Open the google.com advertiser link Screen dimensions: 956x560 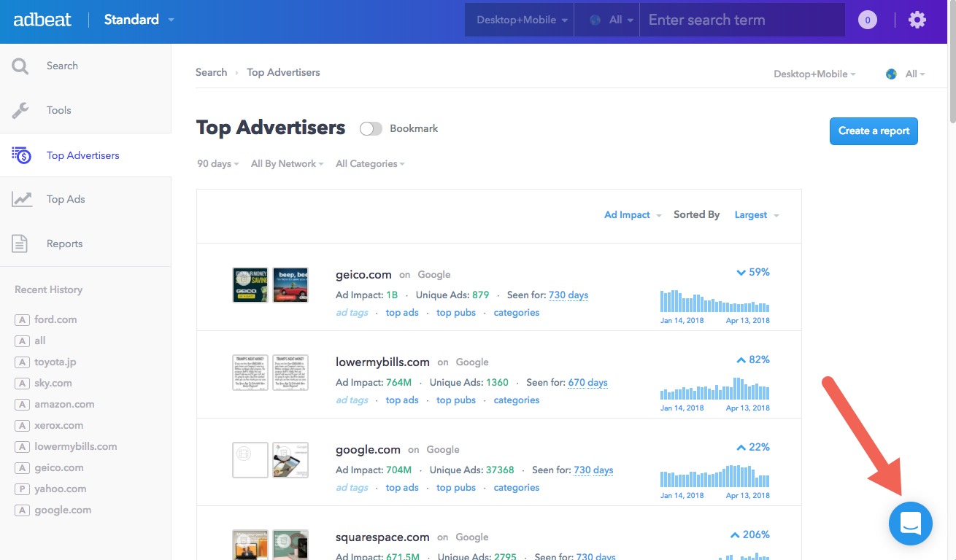[368, 450]
